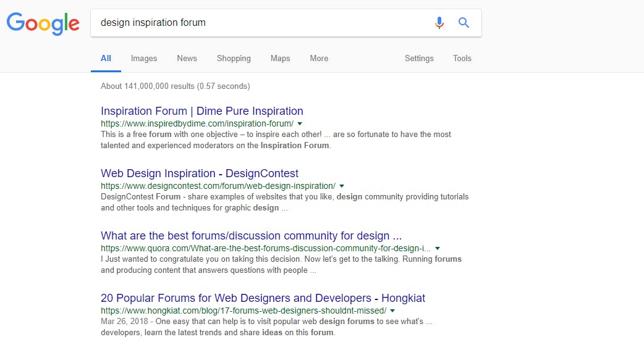Switch to the Images tab
644x350 pixels.
(x=144, y=58)
